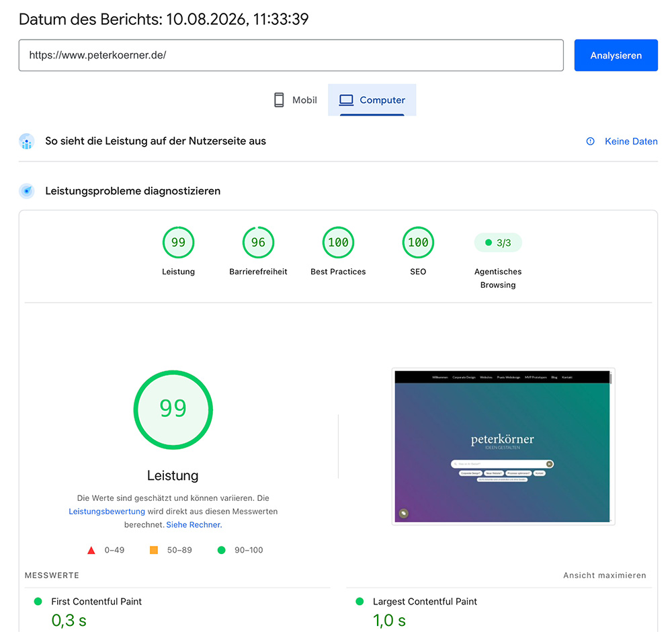Viewport: 672px width, 632px height.
Task: Click the 1,0 s LCP value
Action: [x=389, y=621]
